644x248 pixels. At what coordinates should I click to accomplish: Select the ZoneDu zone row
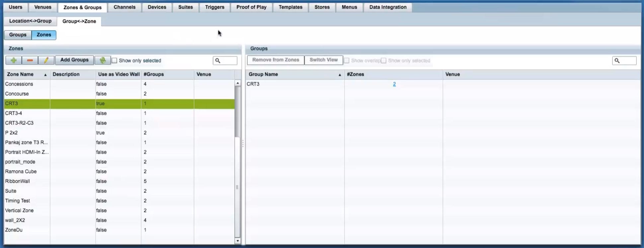coord(120,230)
